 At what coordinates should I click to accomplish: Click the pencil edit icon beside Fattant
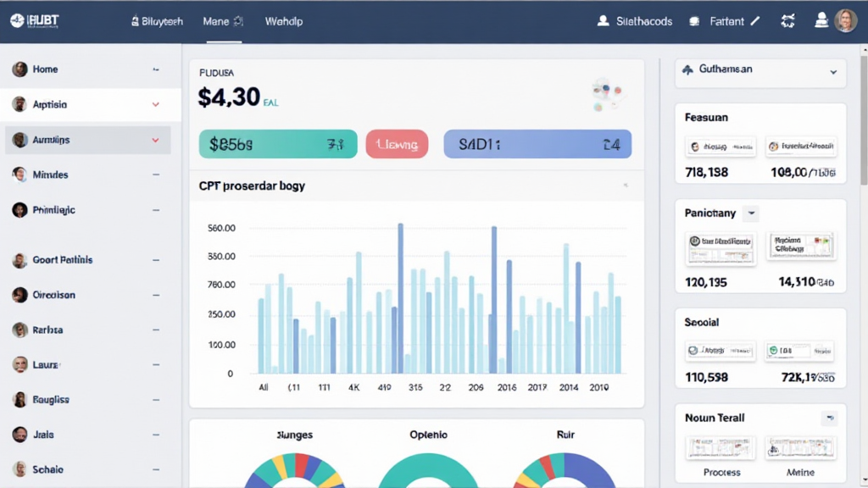pos(755,21)
